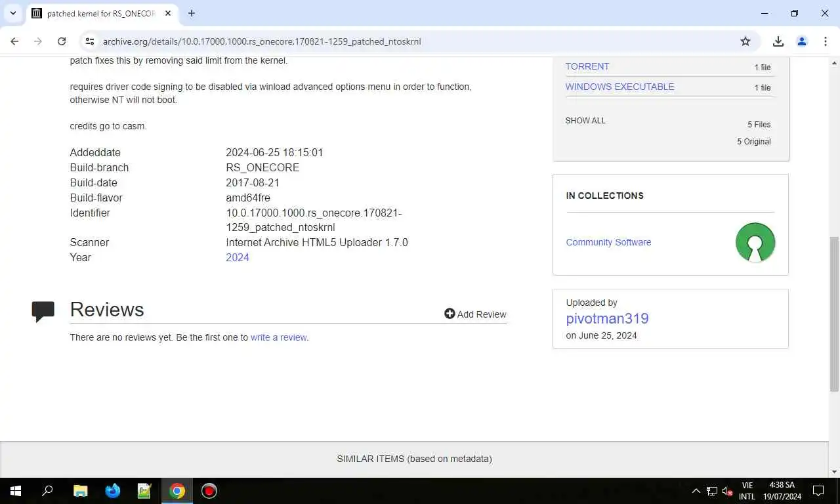Click SHOW ALL files link
Screen dimensions: 840x504
585,121
